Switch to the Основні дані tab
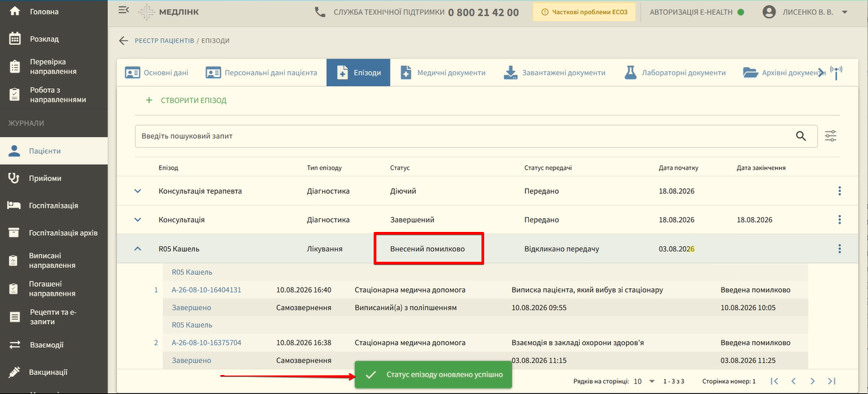The height and width of the screenshot is (394, 868). pyautogui.click(x=157, y=73)
